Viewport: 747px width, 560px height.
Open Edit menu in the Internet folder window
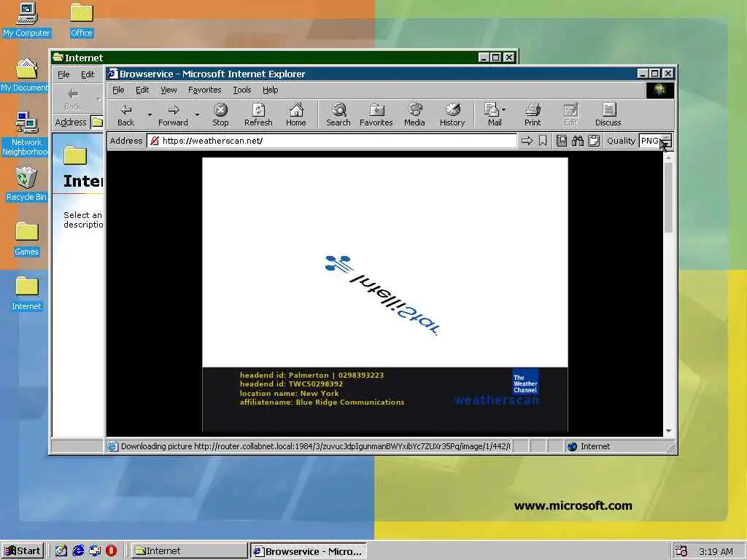(x=88, y=74)
